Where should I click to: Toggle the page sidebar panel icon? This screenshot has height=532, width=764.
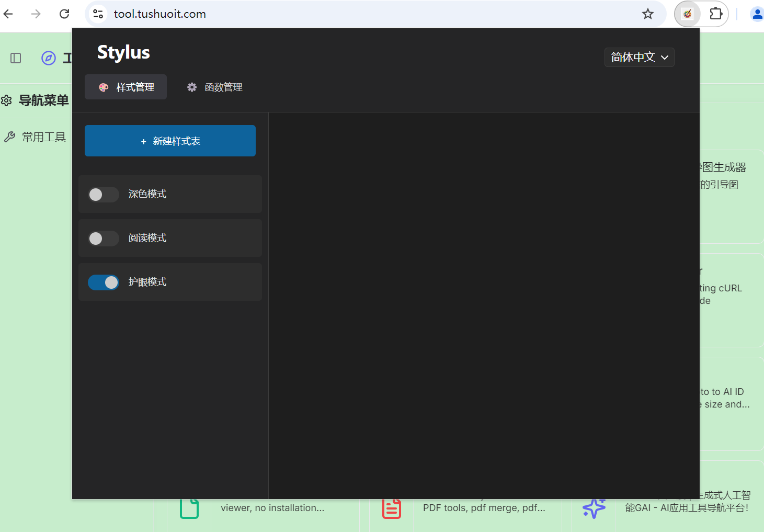tap(16, 58)
